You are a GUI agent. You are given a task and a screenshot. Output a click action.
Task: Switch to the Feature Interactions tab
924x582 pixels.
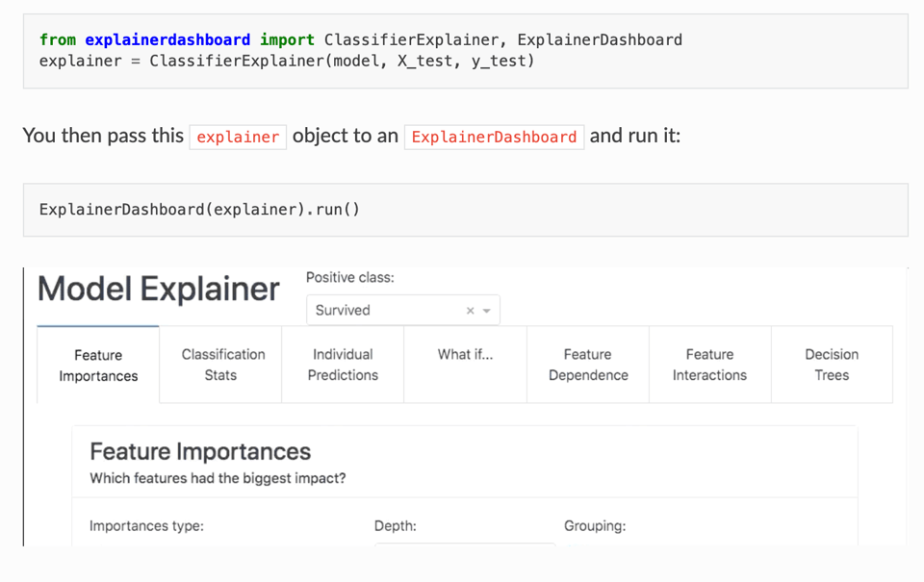709,365
